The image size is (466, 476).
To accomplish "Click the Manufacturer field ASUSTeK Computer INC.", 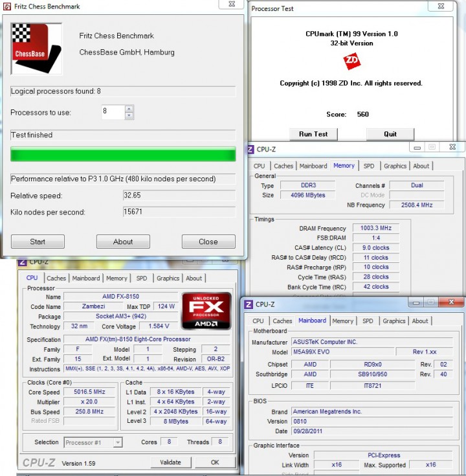I will coord(372,342).
